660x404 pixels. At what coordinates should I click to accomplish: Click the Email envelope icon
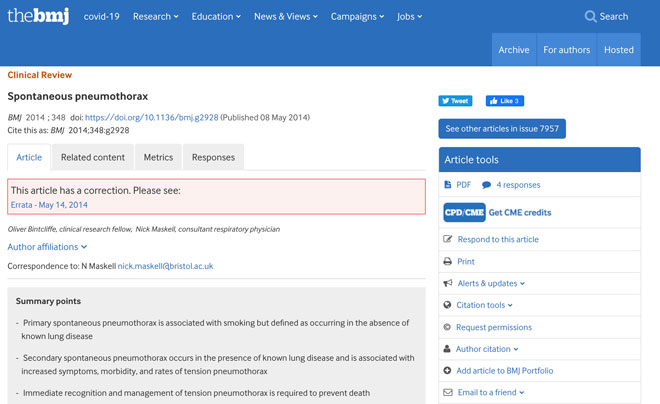447,392
